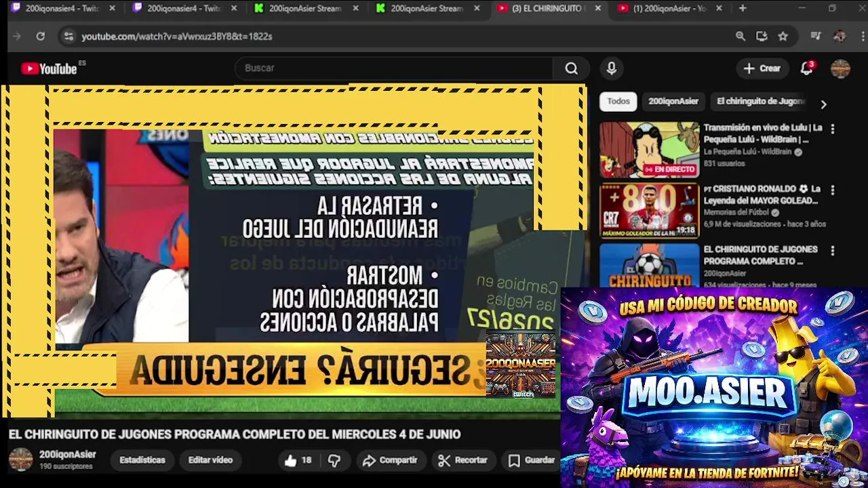The image size is (868, 488).
Task: Click the YouTube logo to go home
Action: click(x=49, y=68)
